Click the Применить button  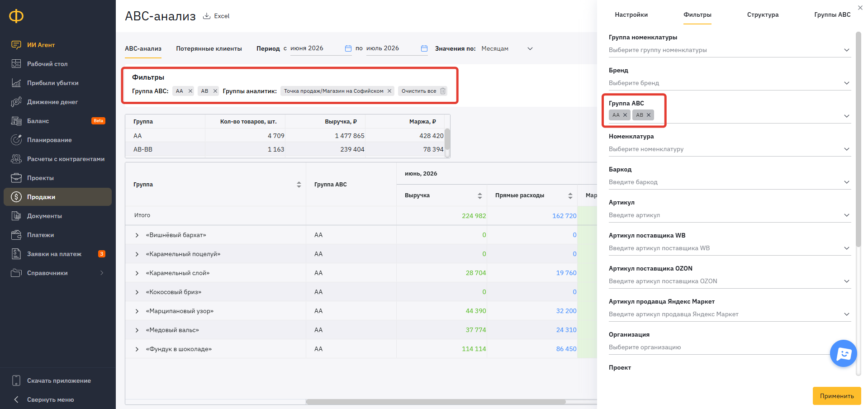[837, 396]
